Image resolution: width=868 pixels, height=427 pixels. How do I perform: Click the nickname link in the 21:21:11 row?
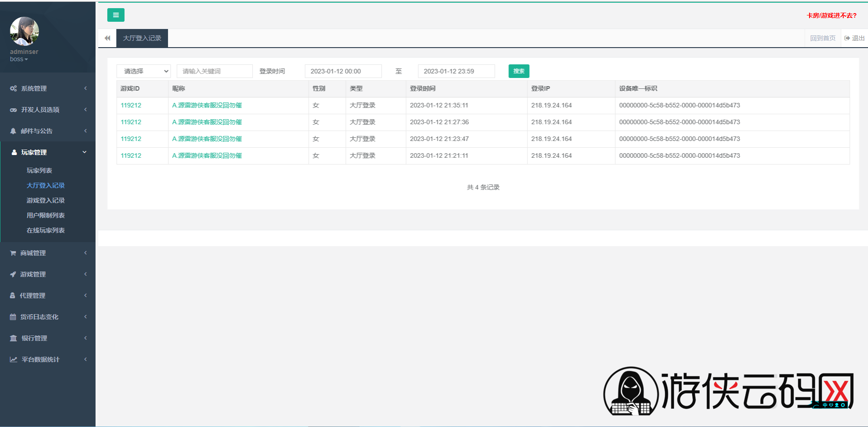[207, 155]
